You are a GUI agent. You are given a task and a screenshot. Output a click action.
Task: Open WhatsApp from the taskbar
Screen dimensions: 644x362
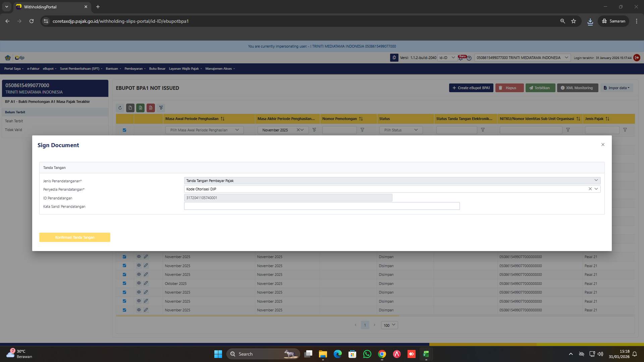click(x=367, y=354)
